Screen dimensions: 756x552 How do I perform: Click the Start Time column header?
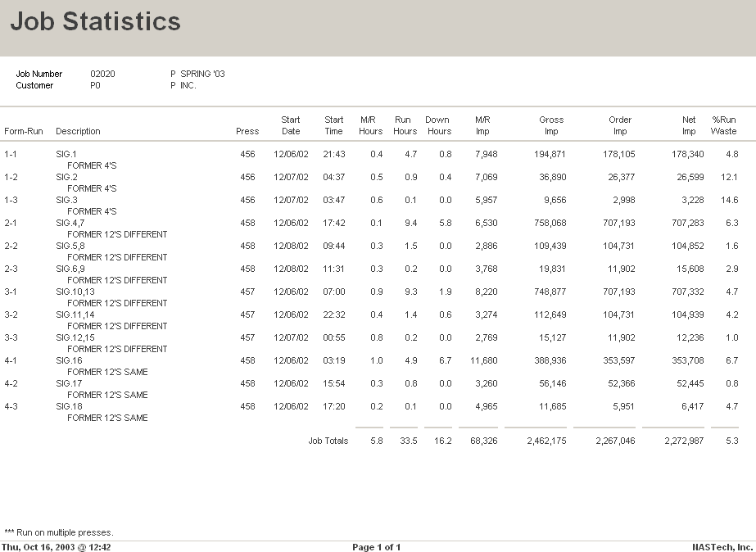pyautogui.click(x=333, y=125)
